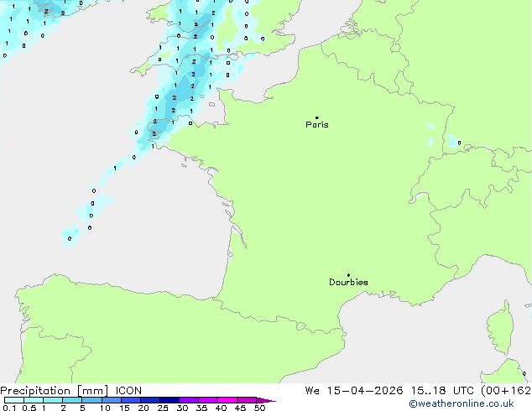Click the date text 'We 15-04-2026'

(x=354, y=391)
